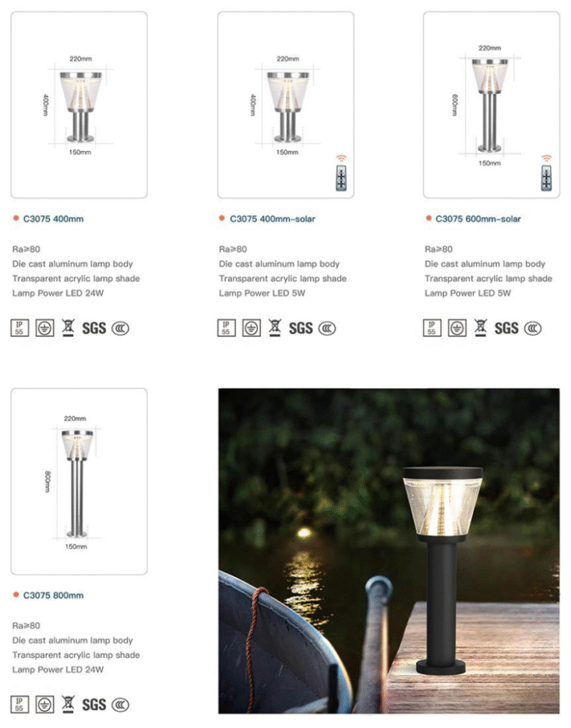Click the CCC certification mark under C3075 400mm
The image size is (571, 728).
(x=120, y=329)
